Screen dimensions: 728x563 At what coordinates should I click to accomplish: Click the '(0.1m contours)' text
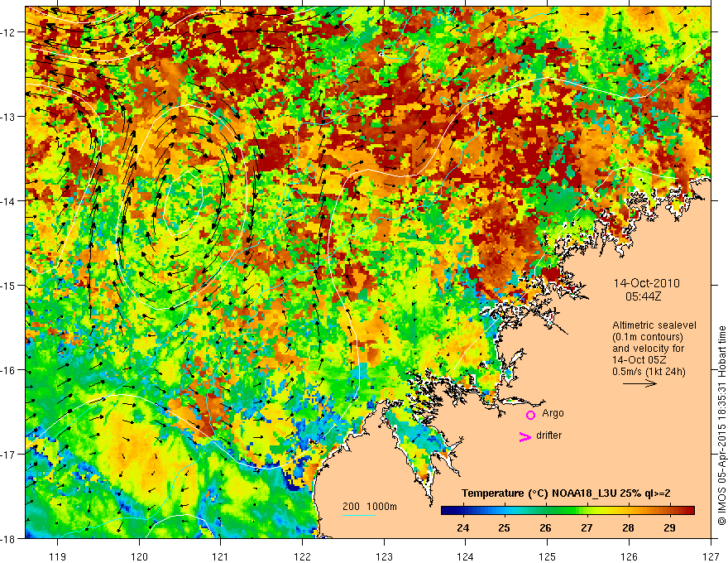click(x=647, y=337)
